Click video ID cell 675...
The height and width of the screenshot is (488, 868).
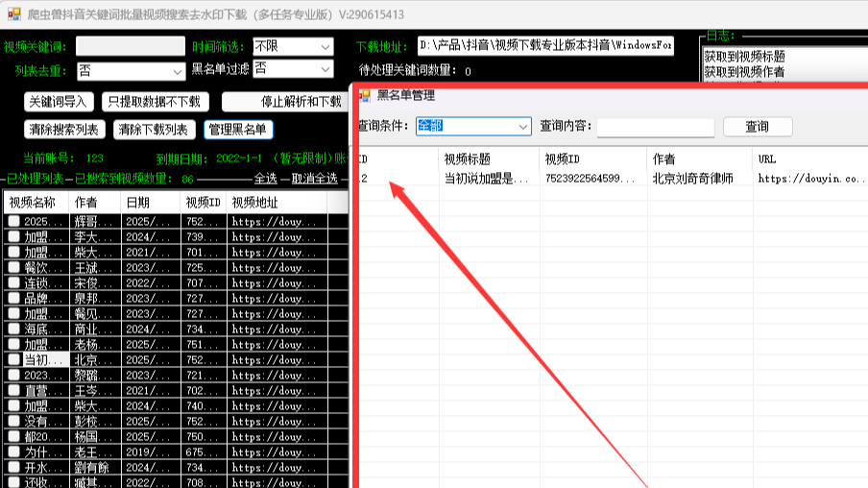pos(204,452)
